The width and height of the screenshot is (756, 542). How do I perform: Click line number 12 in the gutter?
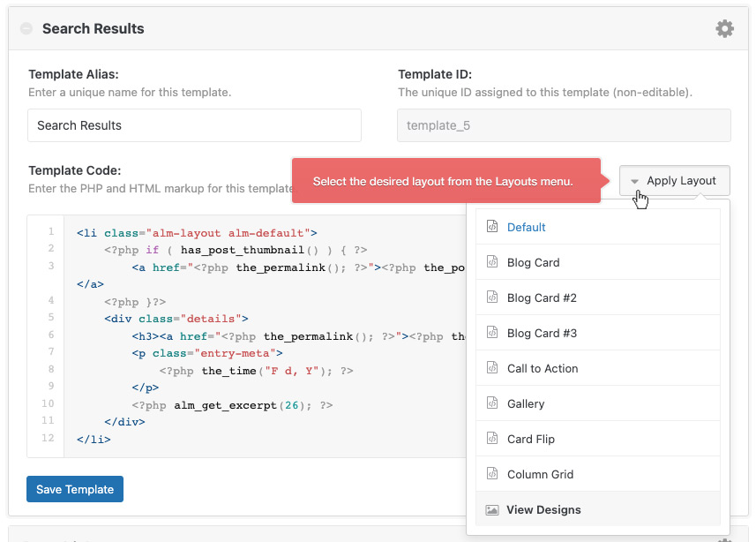coord(48,438)
